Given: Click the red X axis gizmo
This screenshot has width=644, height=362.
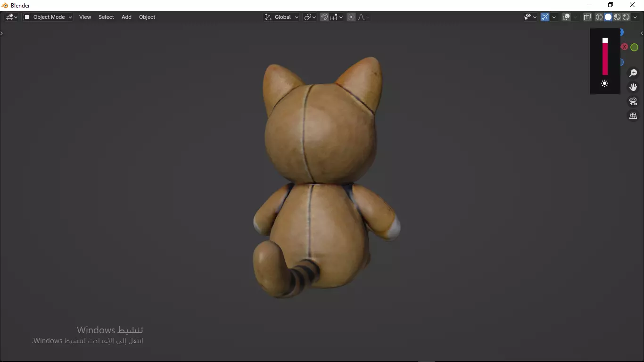Looking at the screenshot, I should tap(624, 47).
